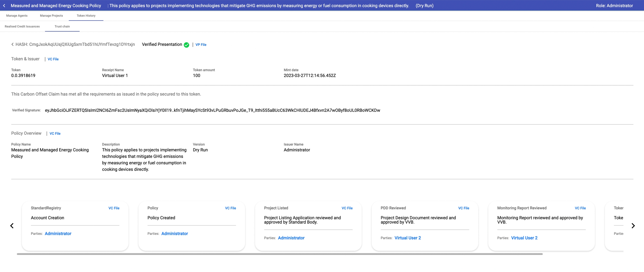The height and width of the screenshot is (272, 644).
Task: Open VC File on PDD Reviewed card
Action: [x=463, y=208]
